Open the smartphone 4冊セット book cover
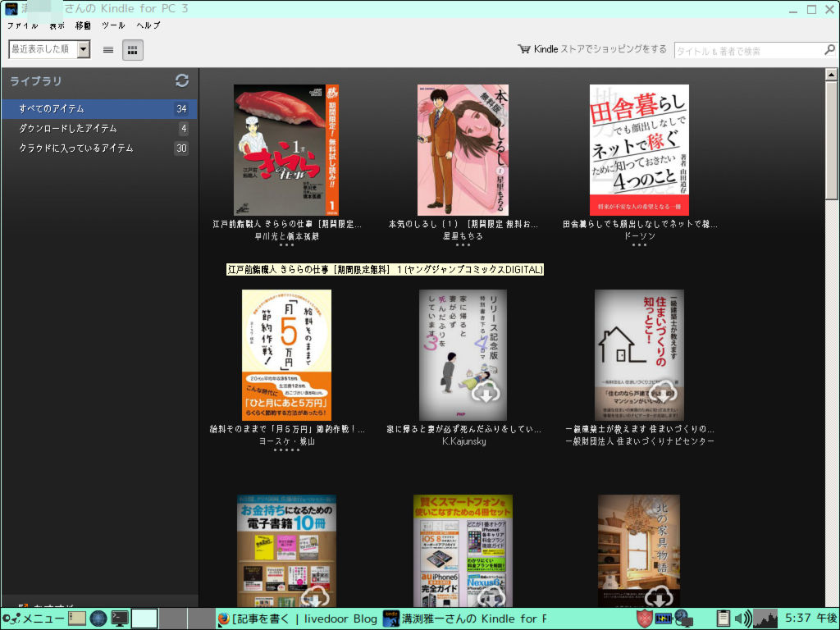 (x=463, y=550)
